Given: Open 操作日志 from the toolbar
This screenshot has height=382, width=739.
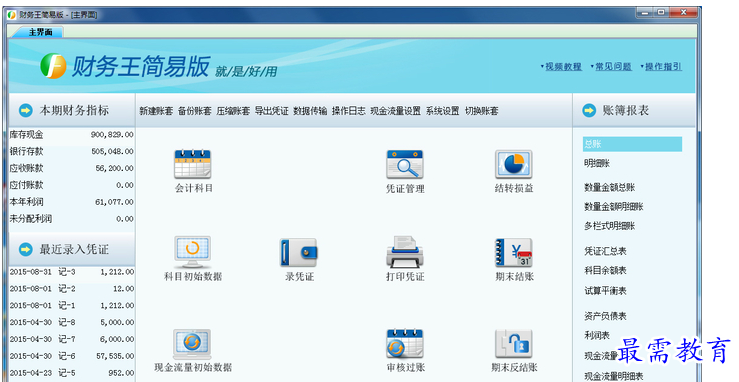Looking at the screenshot, I should coord(348,111).
